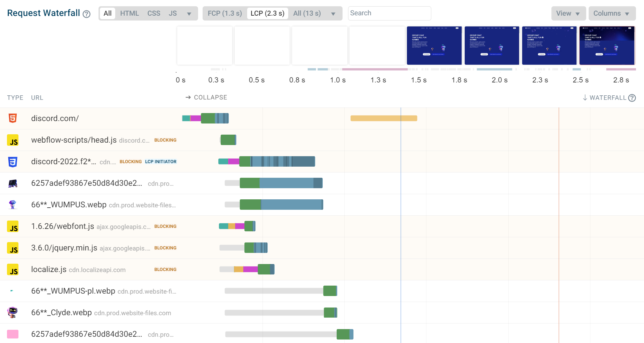Click the discord-2022 stylesheet waterfall bar
Image resolution: width=644 pixels, height=343 pixels.
pos(267,161)
